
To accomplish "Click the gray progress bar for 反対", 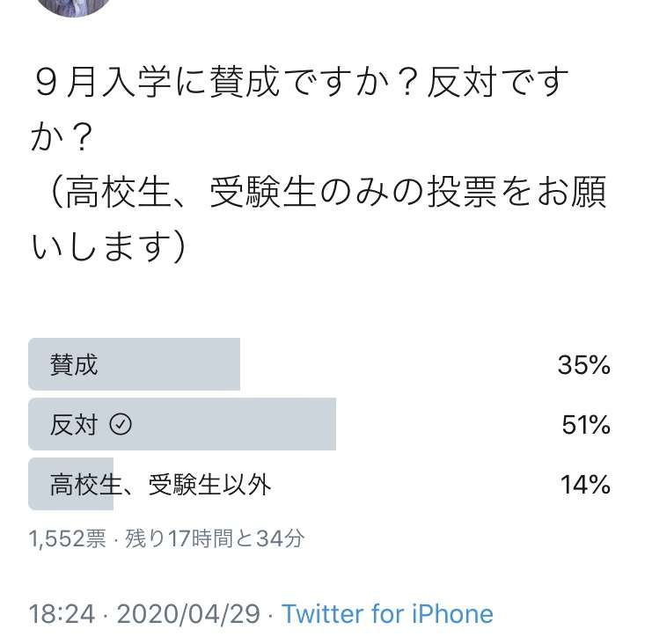I will click(182, 424).
